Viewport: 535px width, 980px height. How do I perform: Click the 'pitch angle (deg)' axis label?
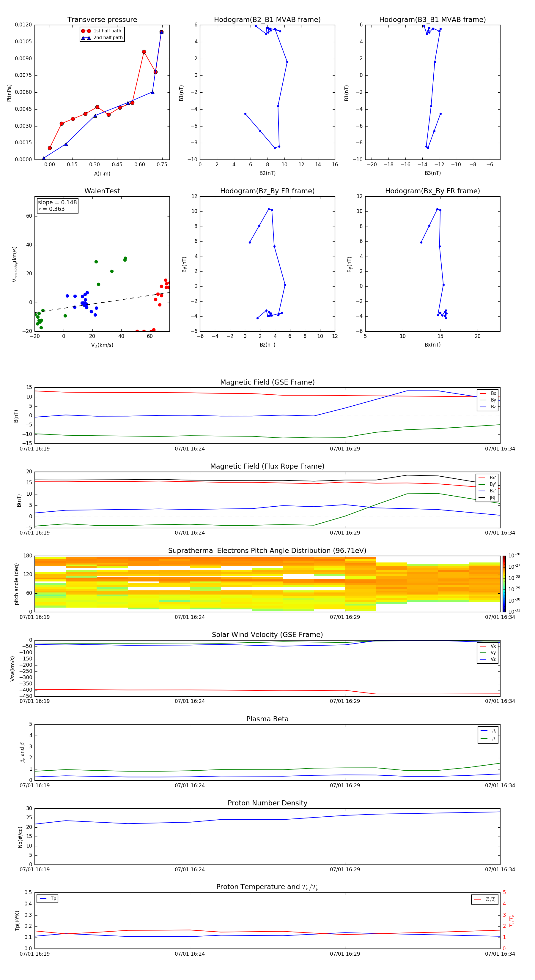tap(16, 584)
